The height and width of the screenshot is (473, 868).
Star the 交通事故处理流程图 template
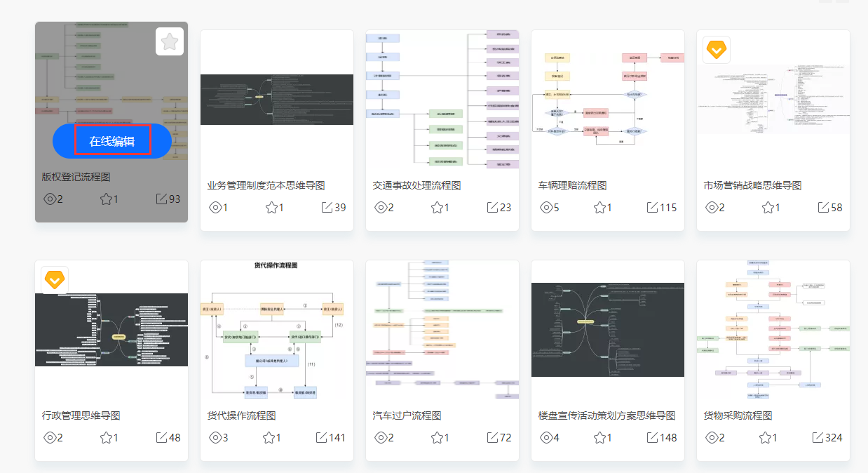click(x=438, y=207)
